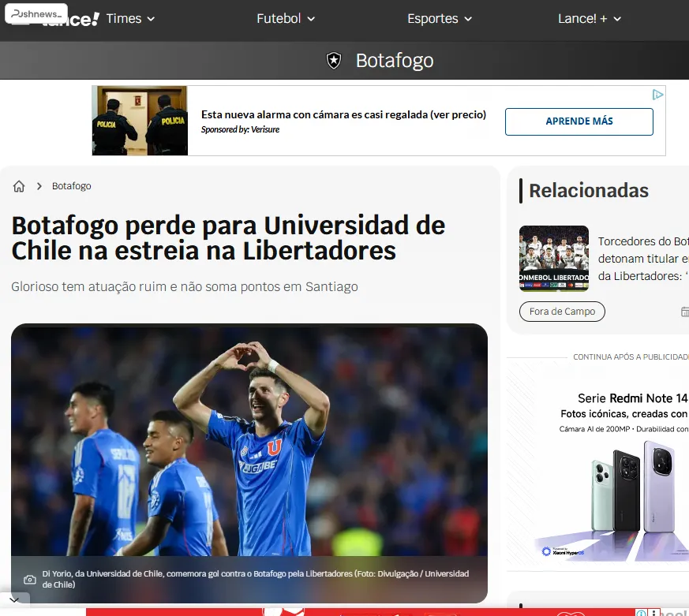Click the Botafogo crest icon in the team header
Screen dimensions: 689x616
click(335, 60)
